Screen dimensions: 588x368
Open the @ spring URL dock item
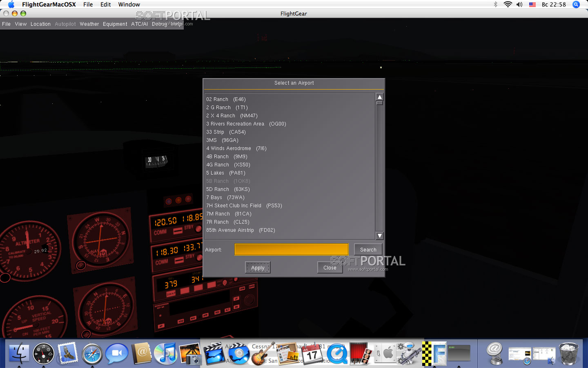tap(495, 353)
